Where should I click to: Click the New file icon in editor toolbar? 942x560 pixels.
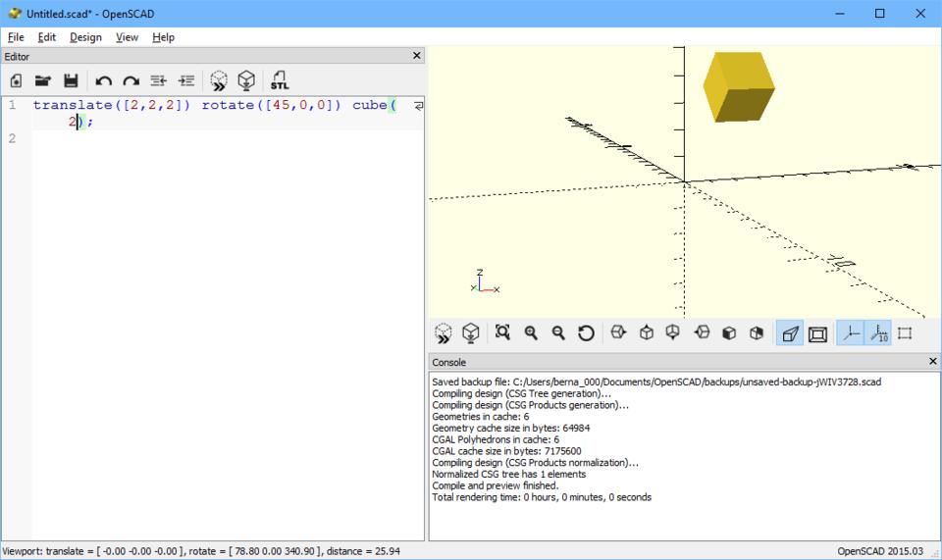tap(16, 81)
